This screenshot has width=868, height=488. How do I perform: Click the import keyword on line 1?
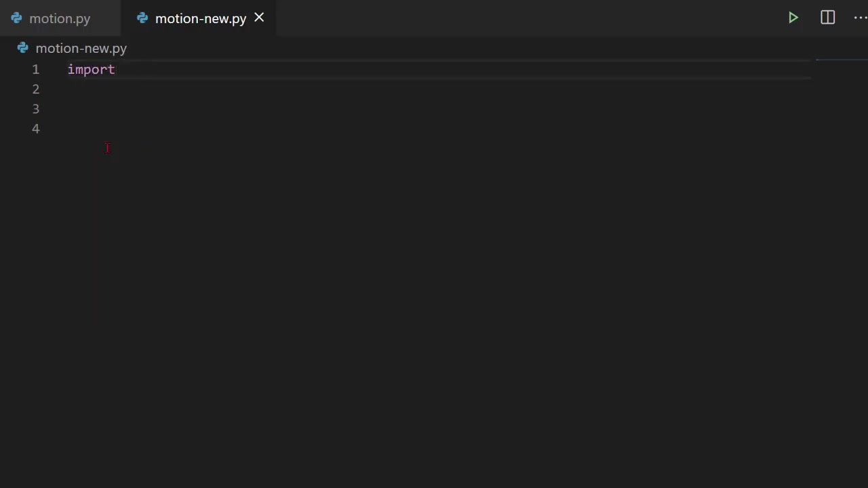[91, 69]
